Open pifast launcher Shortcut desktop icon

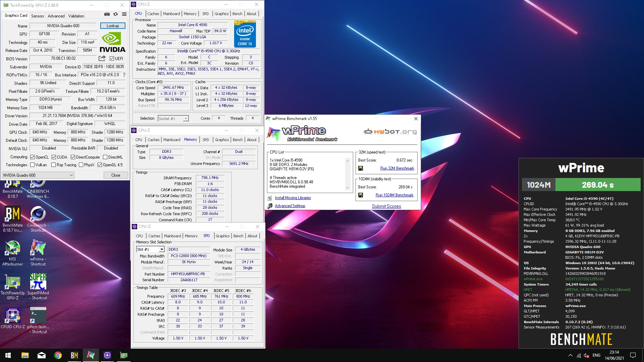(x=38, y=320)
